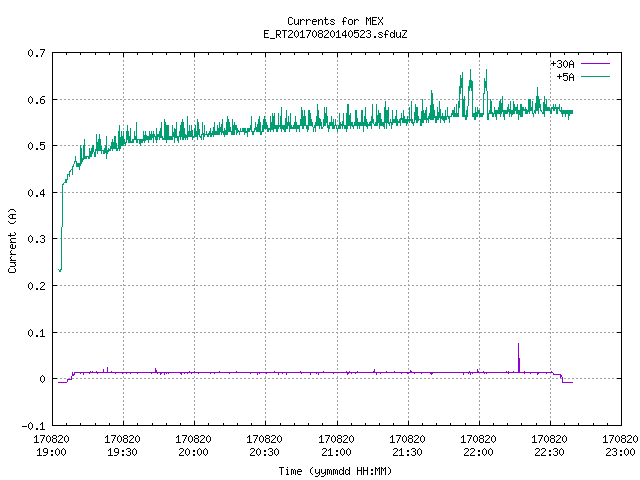Image resolution: width=640 pixels, height=480 pixels.
Task: Click the y-axis label 'Current (A)'
Action: (x=12, y=240)
